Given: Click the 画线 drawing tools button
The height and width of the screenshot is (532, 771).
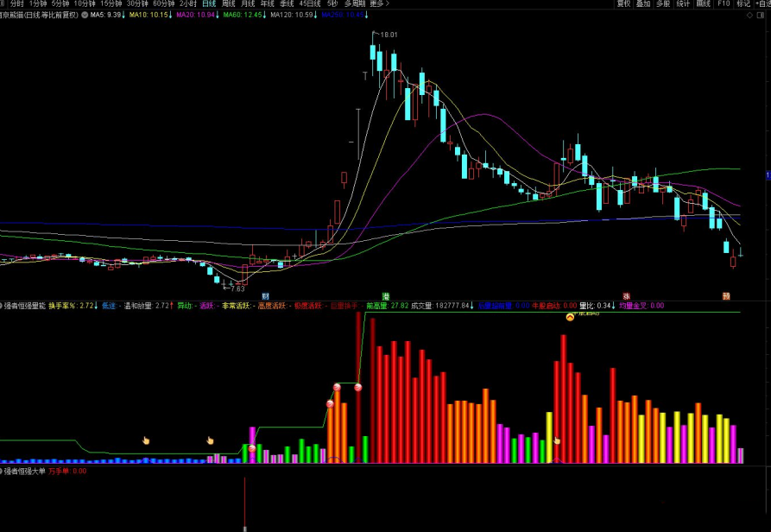Looking at the screenshot, I should tap(704, 4).
